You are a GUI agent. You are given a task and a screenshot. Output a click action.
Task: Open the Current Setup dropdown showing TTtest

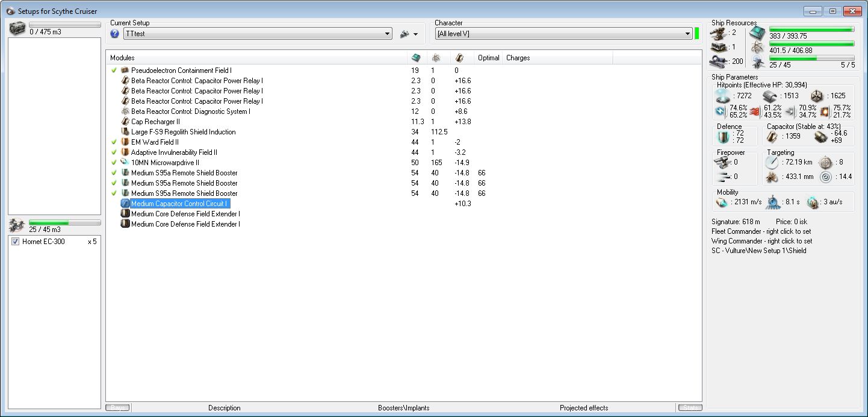pos(258,34)
